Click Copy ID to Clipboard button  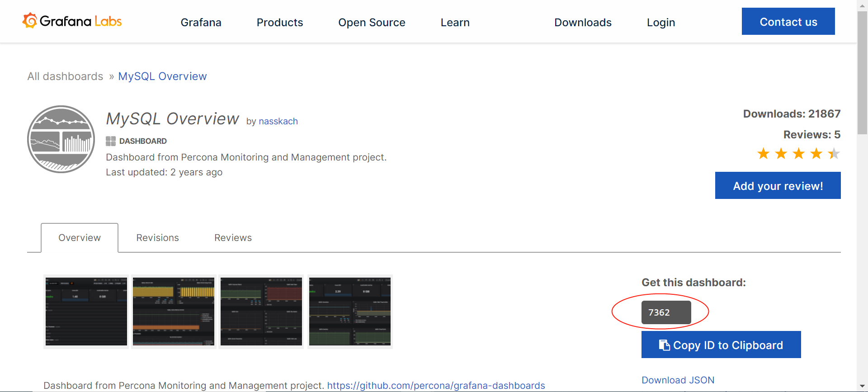[721, 345]
